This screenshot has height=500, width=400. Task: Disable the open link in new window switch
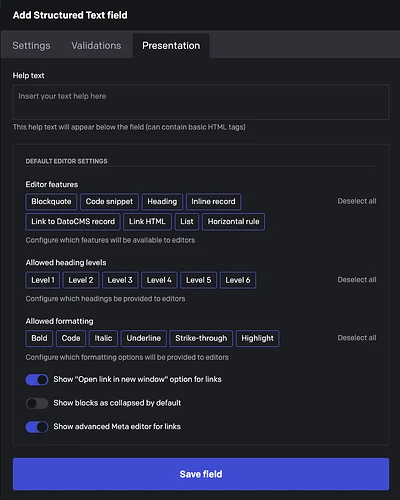coord(37,380)
